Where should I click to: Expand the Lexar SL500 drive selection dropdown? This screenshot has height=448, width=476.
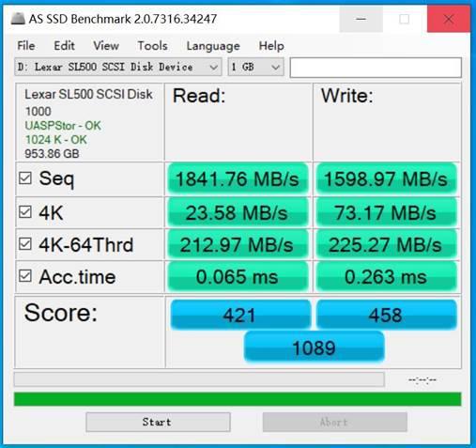(x=118, y=67)
